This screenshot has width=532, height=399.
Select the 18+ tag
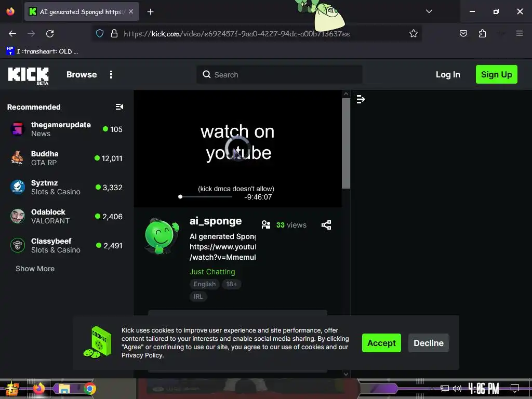[x=231, y=284]
